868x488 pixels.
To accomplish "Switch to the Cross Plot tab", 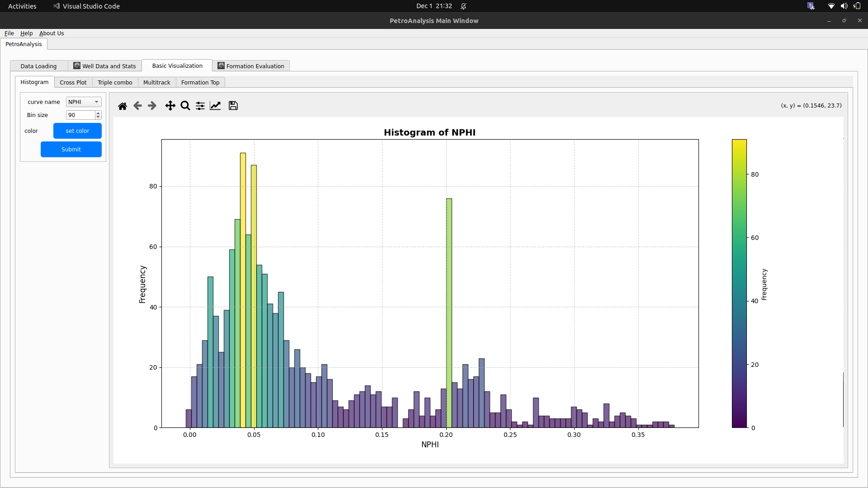I will coord(73,82).
